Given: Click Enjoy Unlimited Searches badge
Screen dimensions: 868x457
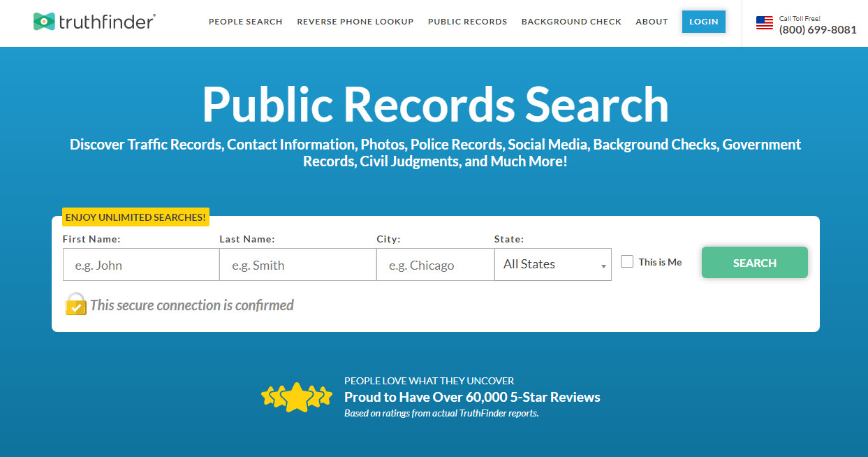Looking at the screenshot, I should click(x=136, y=217).
